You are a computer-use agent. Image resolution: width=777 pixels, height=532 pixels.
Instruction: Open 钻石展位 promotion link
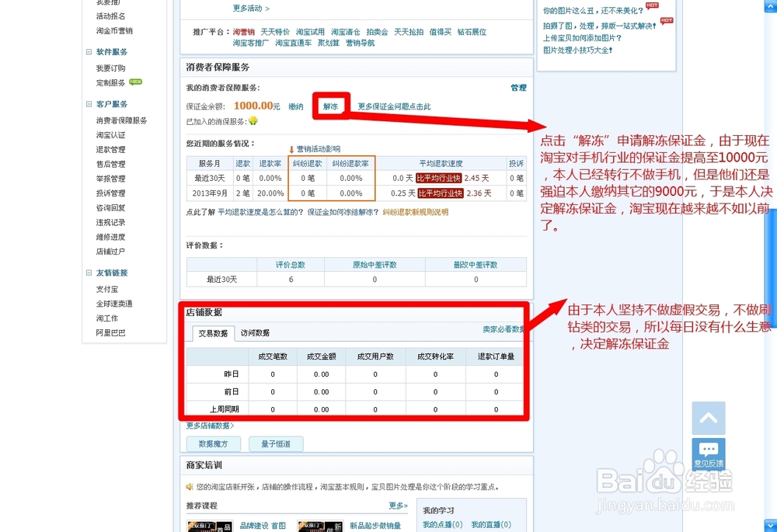472,32
